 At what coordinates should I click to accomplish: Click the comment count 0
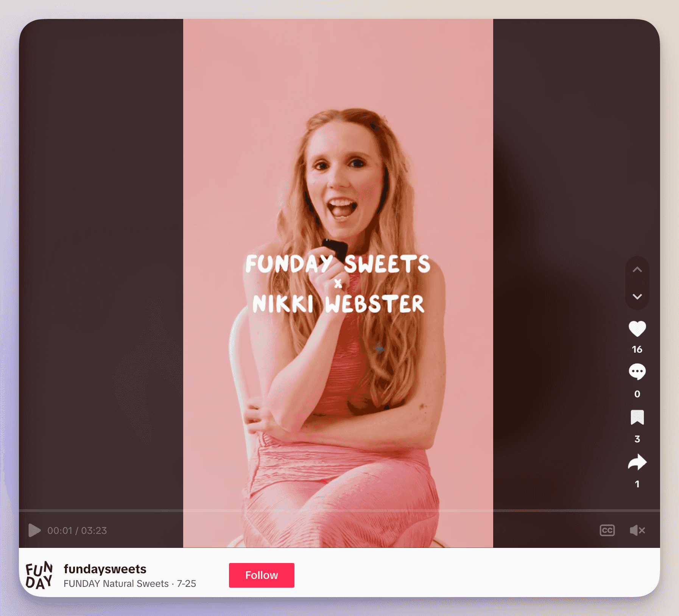point(637,394)
